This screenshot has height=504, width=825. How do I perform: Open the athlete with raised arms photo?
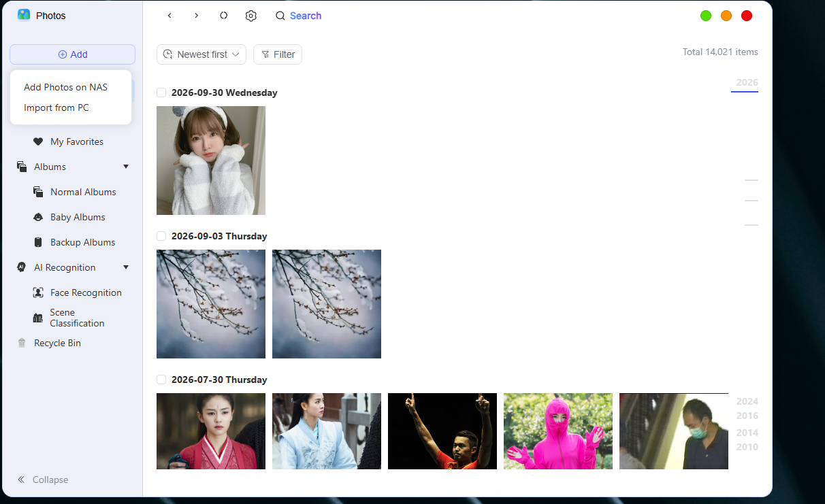click(x=442, y=431)
